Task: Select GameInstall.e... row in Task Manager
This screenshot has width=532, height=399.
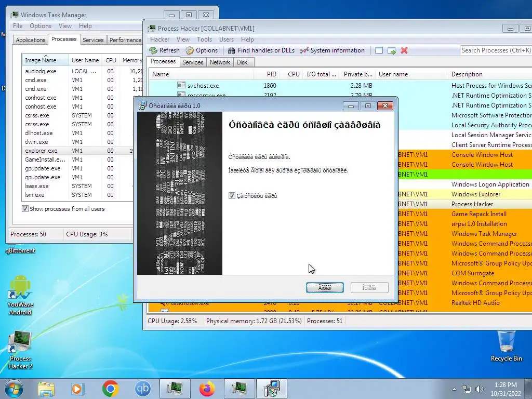Action: pos(78,159)
